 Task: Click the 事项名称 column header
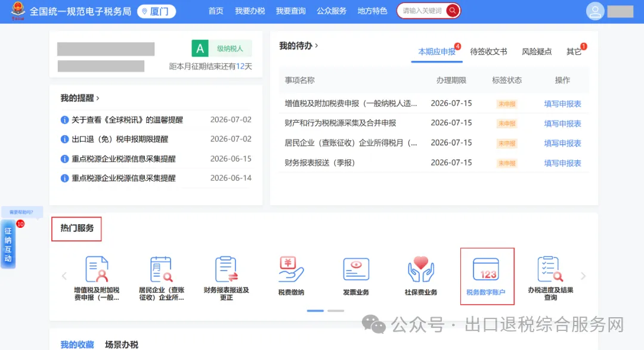coord(299,80)
